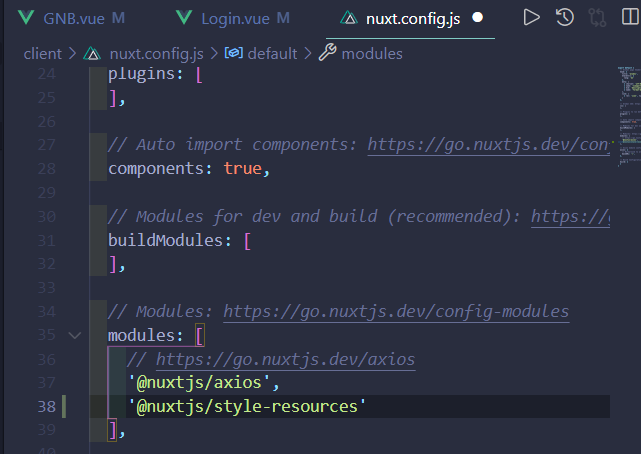Click the '@nuxtjs/style-resources' string

(x=247, y=407)
